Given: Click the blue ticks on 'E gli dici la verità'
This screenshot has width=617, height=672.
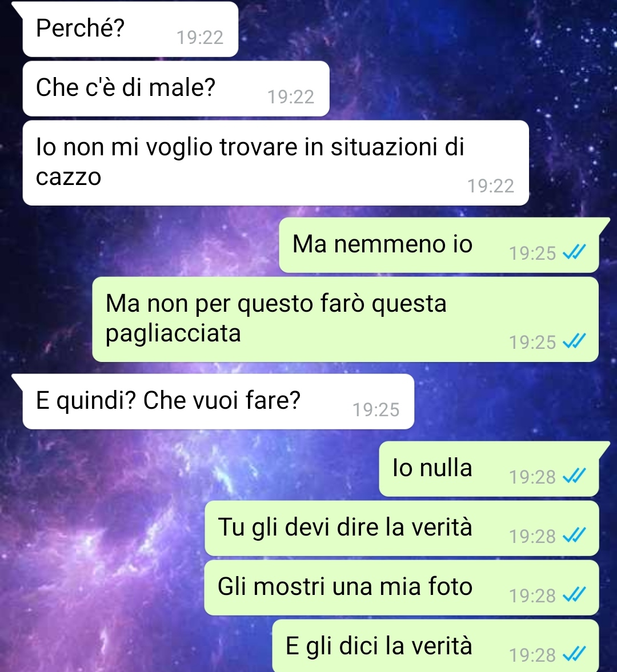Looking at the screenshot, I should tap(574, 655).
